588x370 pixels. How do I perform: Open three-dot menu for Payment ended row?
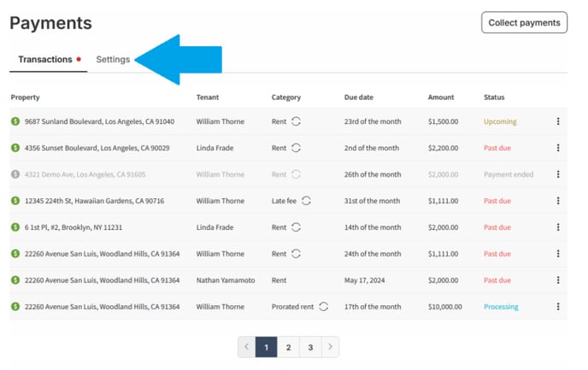pos(558,174)
